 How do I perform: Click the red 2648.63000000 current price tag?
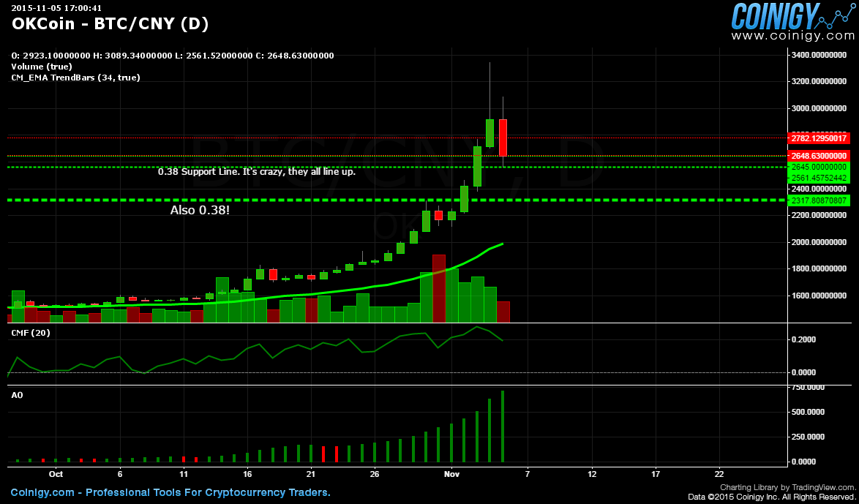[818, 156]
